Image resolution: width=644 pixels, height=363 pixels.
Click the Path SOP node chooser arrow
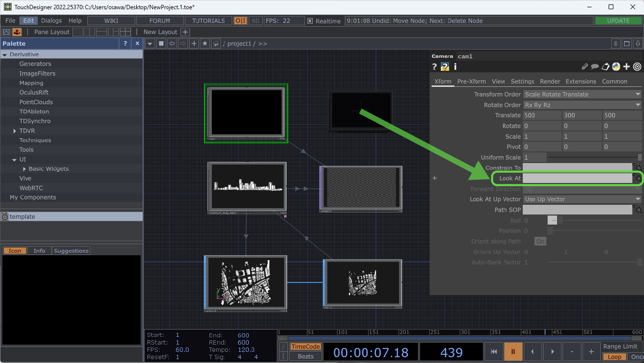tap(638, 210)
